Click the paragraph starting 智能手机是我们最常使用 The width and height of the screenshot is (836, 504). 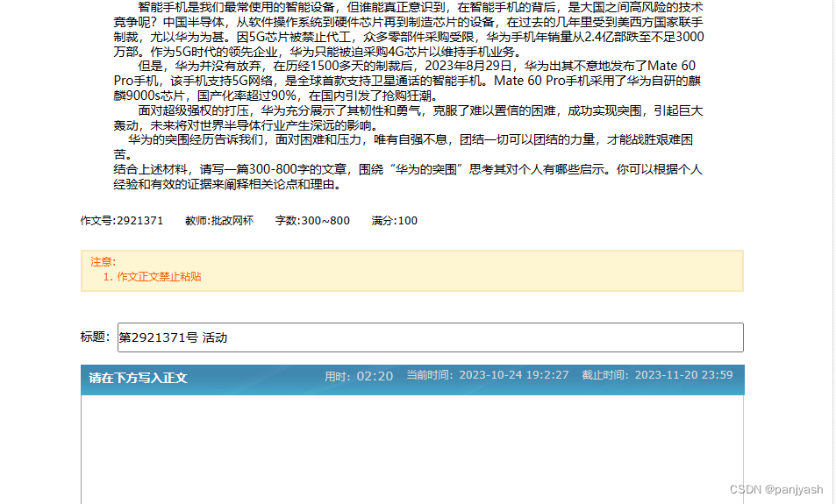click(x=409, y=29)
